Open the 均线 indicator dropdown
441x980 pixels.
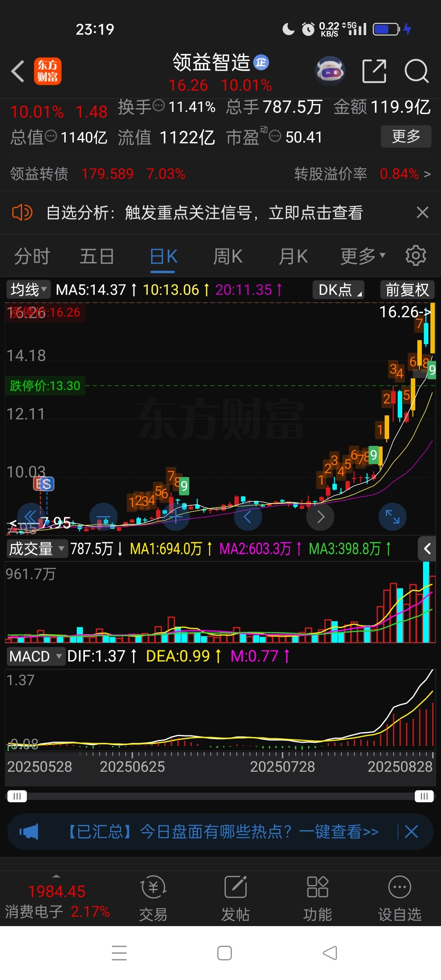pos(29,290)
